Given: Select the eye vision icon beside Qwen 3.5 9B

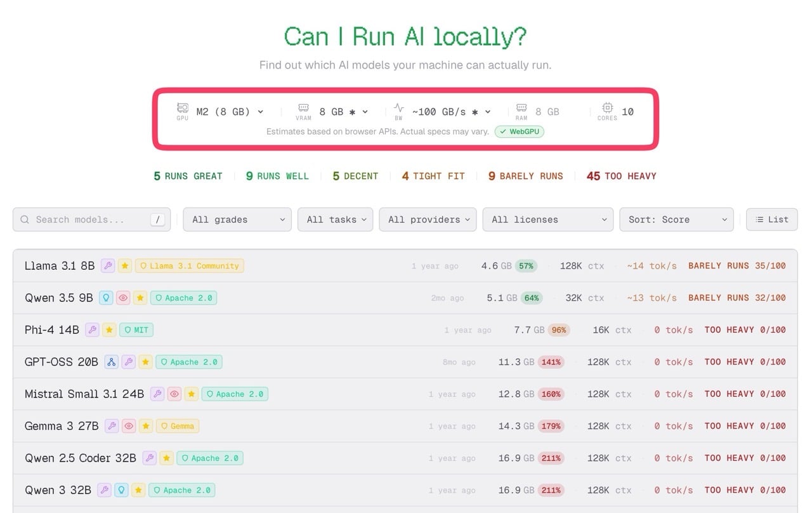Looking at the screenshot, I should point(123,297).
